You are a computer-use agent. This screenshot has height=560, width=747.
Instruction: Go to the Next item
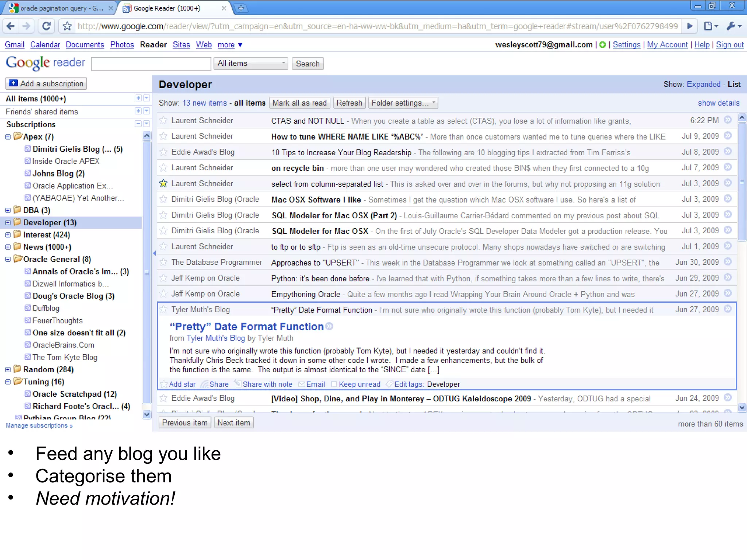[x=234, y=423]
